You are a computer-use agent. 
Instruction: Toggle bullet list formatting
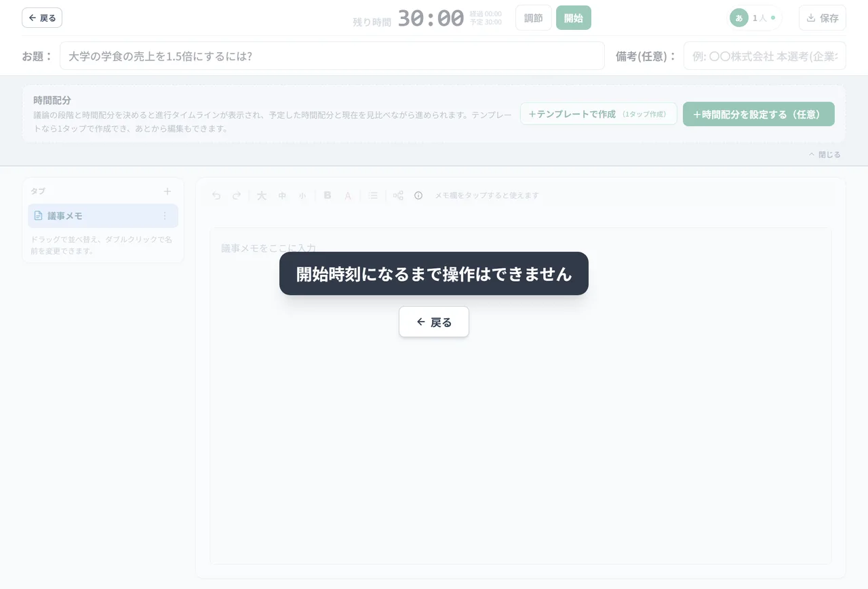click(373, 195)
